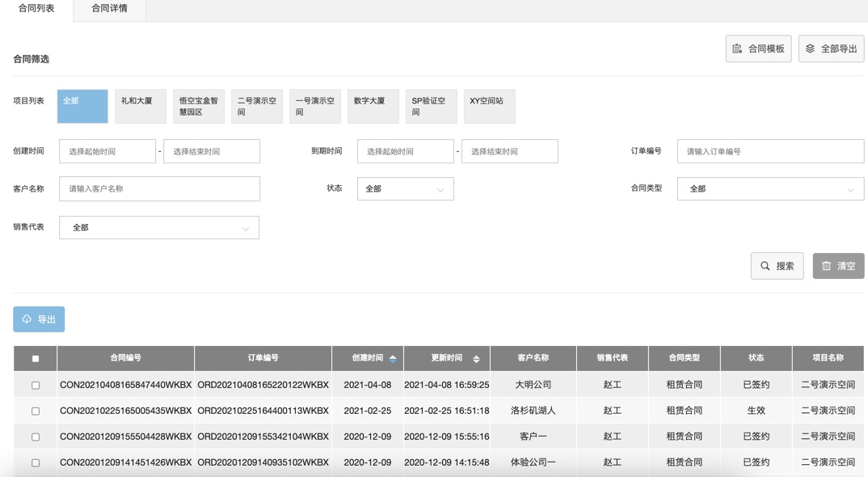This screenshot has height=477, width=868.
Task: Open the 销售代表 sales rep dropdown
Action: (159, 228)
